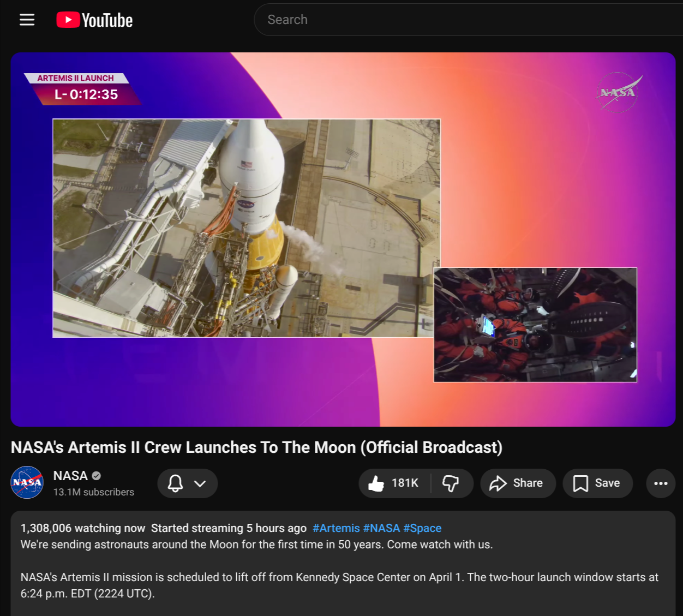Go to YouTube home via logo
This screenshot has height=616, width=683.
coord(94,20)
